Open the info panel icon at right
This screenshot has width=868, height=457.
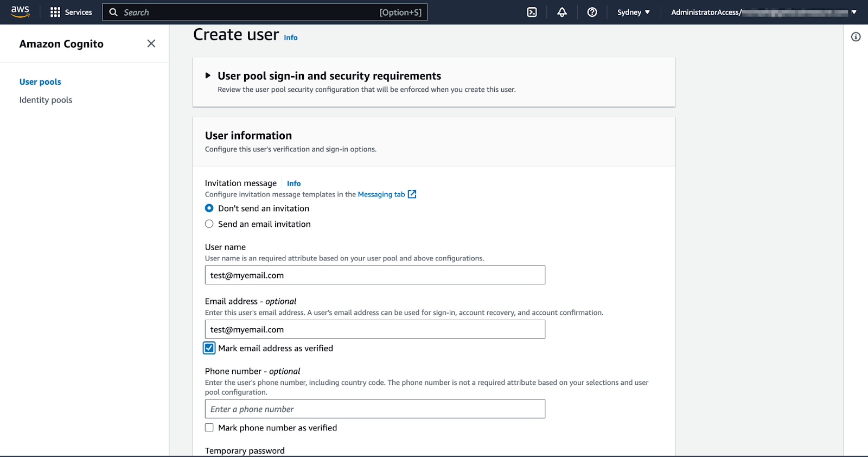click(x=856, y=37)
